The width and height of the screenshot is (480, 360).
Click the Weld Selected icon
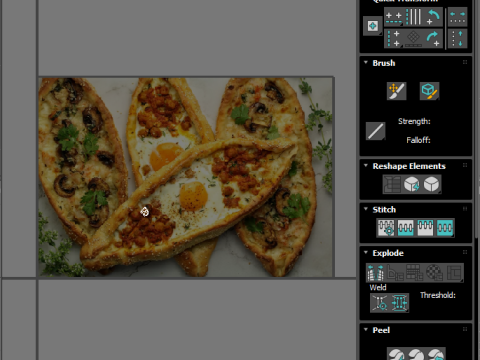(399, 303)
